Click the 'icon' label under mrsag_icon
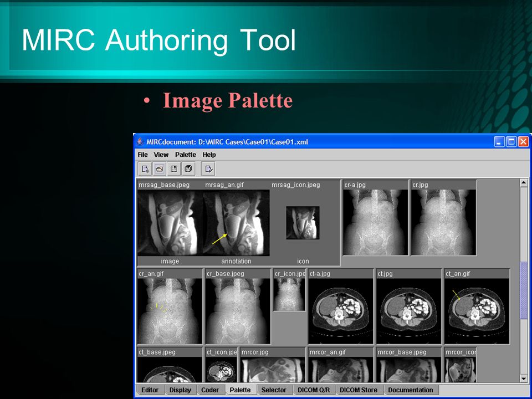The height and width of the screenshot is (399, 532). coord(303,261)
